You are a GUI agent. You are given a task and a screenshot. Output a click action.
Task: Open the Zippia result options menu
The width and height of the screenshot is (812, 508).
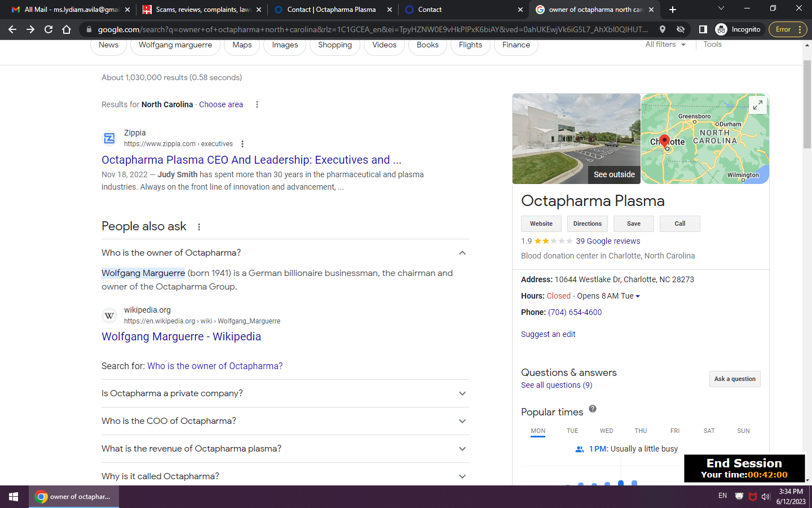(x=242, y=144)
